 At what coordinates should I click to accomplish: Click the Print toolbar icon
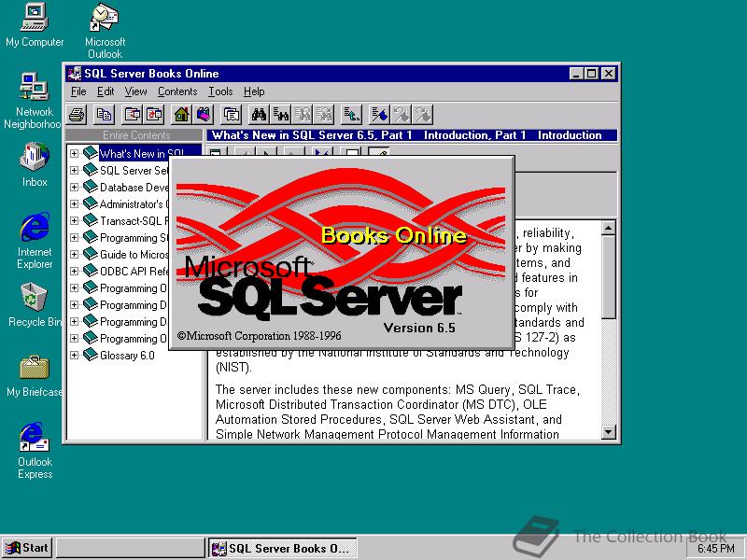tap(77, 115)
